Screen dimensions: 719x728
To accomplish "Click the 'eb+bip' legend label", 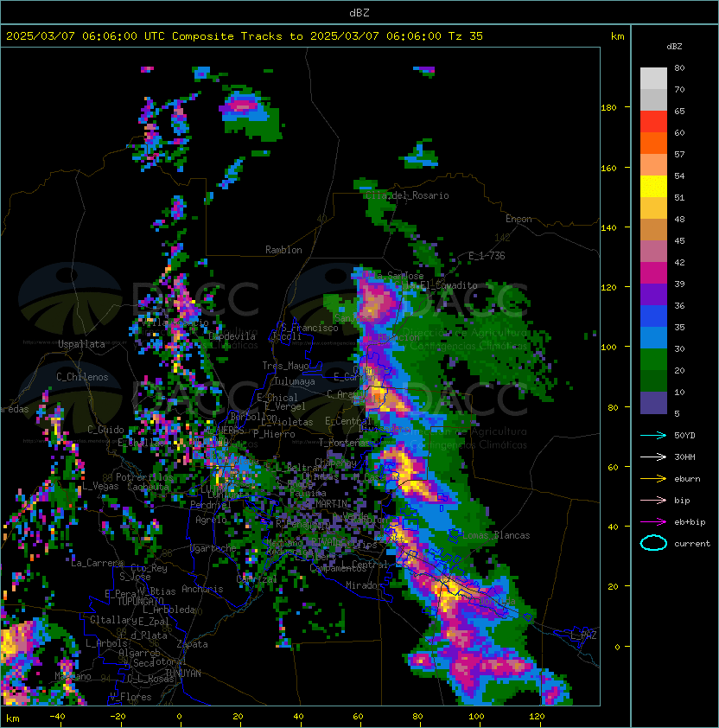I will 690,522.
